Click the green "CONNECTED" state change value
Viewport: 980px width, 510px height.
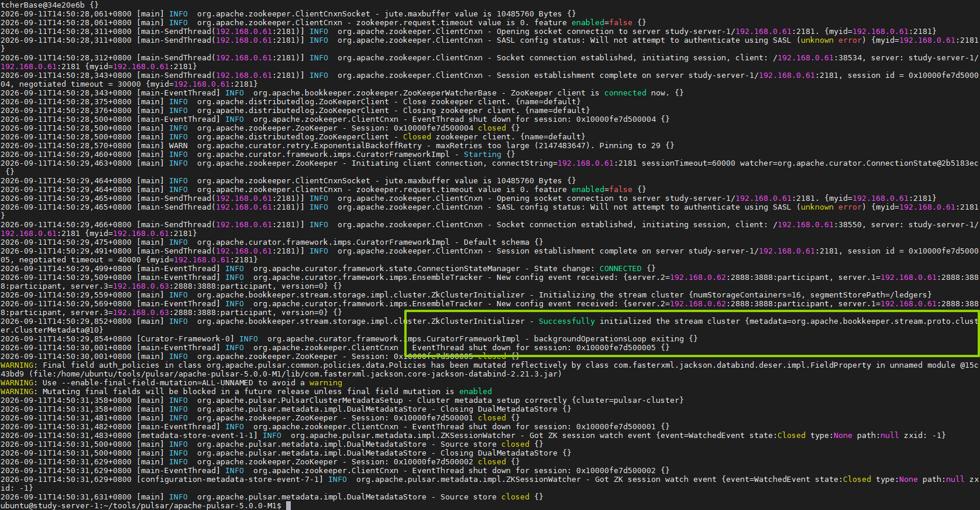click(621, 269)
